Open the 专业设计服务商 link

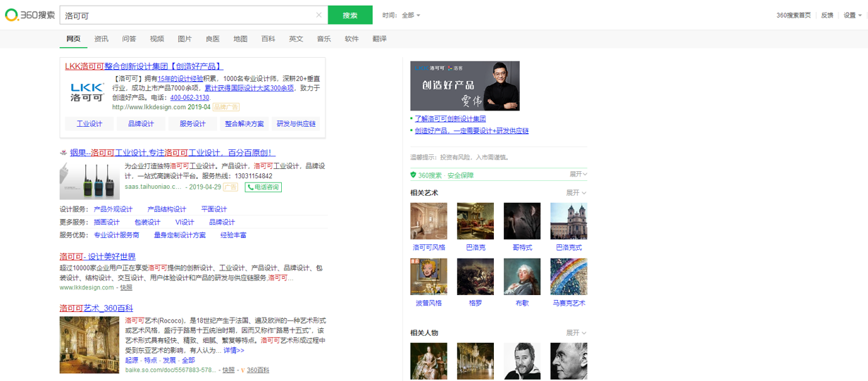(x=116, y=235)
